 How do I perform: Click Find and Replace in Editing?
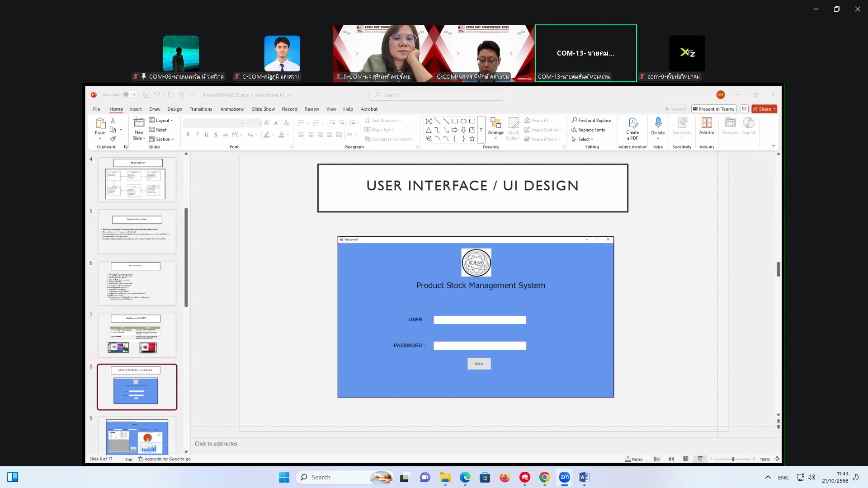591,120
